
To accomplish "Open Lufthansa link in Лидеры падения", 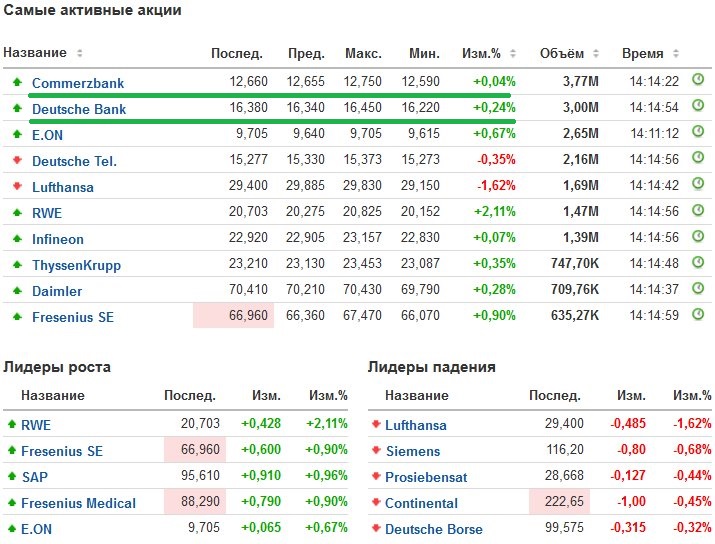I will (416, 425).
